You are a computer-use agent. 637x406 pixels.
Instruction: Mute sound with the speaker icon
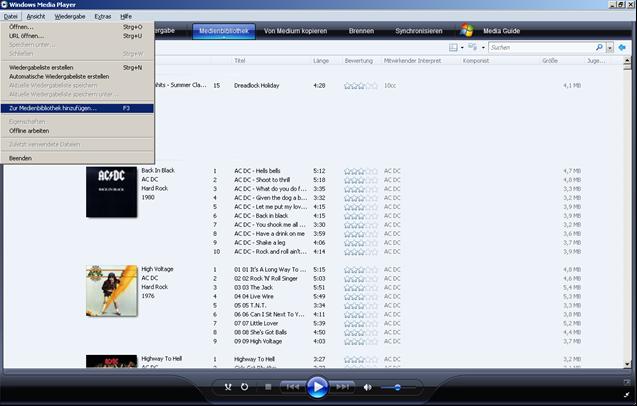pos(368,387)
